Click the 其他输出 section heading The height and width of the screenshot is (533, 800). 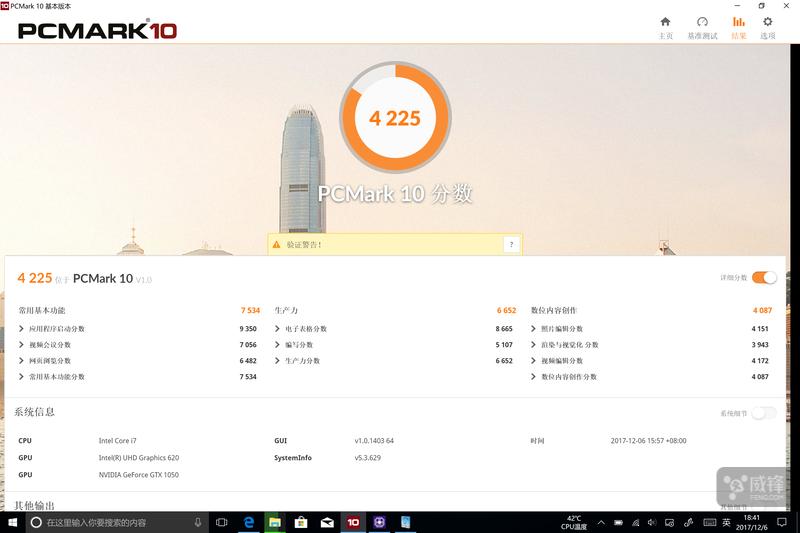[x=34, y=506]
